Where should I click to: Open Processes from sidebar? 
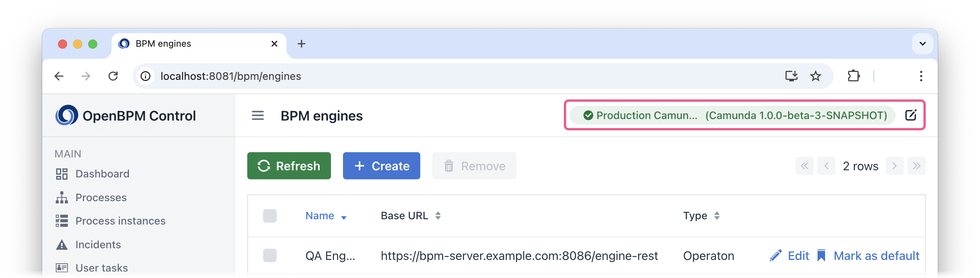coord(101,197)
